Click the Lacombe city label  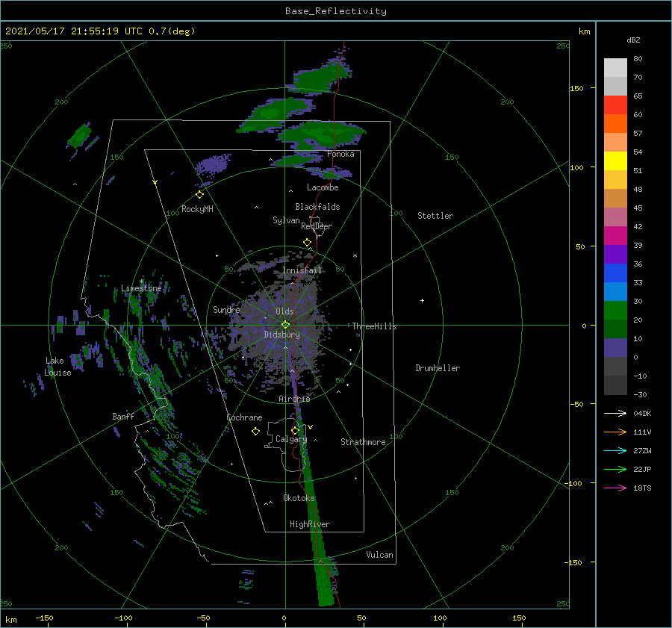coord(323,187)
